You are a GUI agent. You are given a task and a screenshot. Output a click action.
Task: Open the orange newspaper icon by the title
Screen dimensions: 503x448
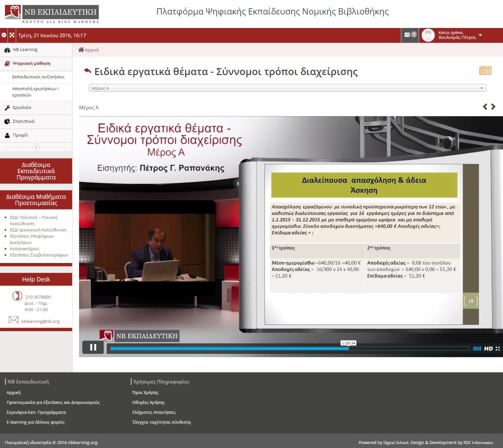[x=485, y=71]
